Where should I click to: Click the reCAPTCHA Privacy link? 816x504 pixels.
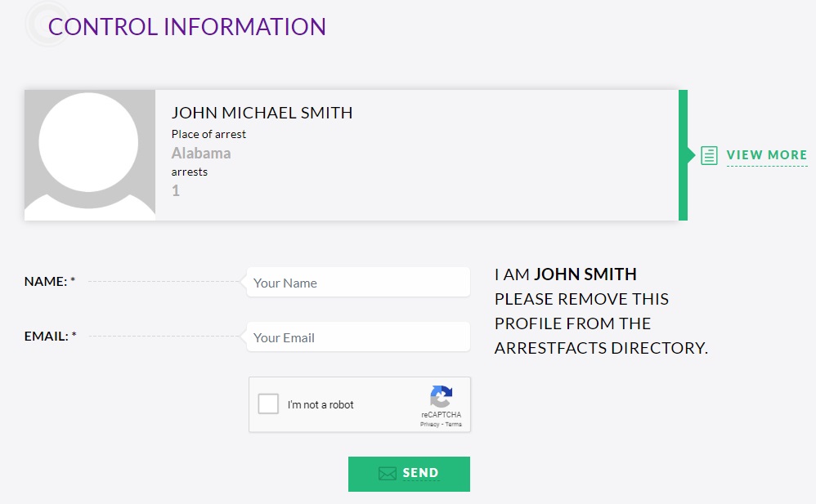(x=428, y=424)
